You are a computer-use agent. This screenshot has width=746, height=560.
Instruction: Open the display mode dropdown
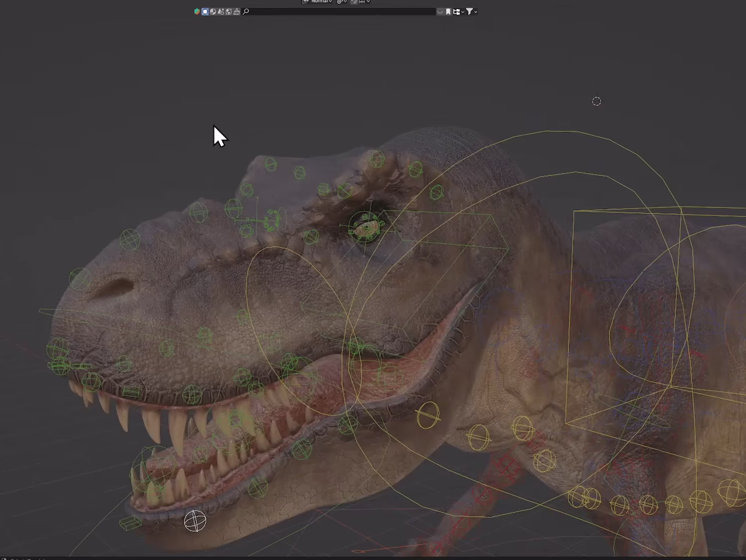point(459,11)
